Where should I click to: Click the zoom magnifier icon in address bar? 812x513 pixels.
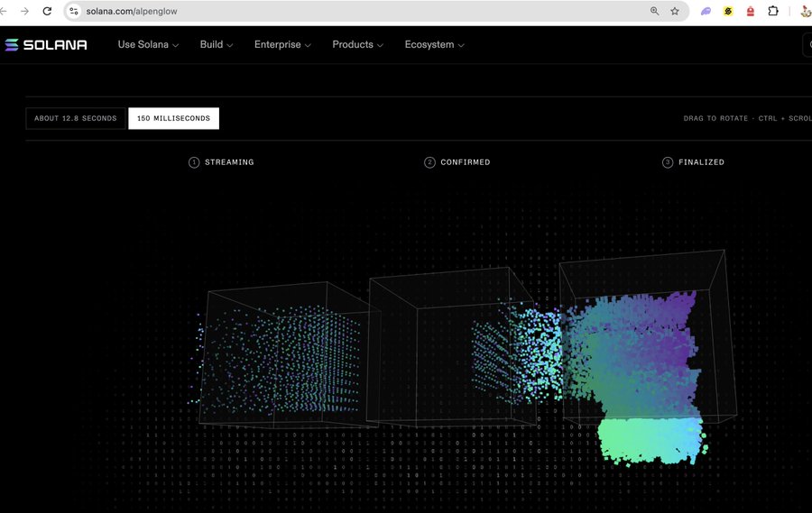click(x=655, y=11)
